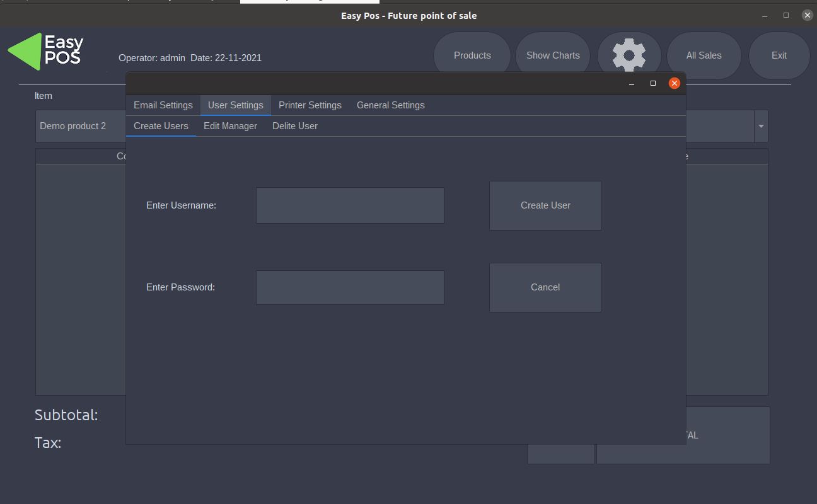Expand the item dropdown arrow
The width and height of the screenshot is (817, 504).
[x=761, y=126]
